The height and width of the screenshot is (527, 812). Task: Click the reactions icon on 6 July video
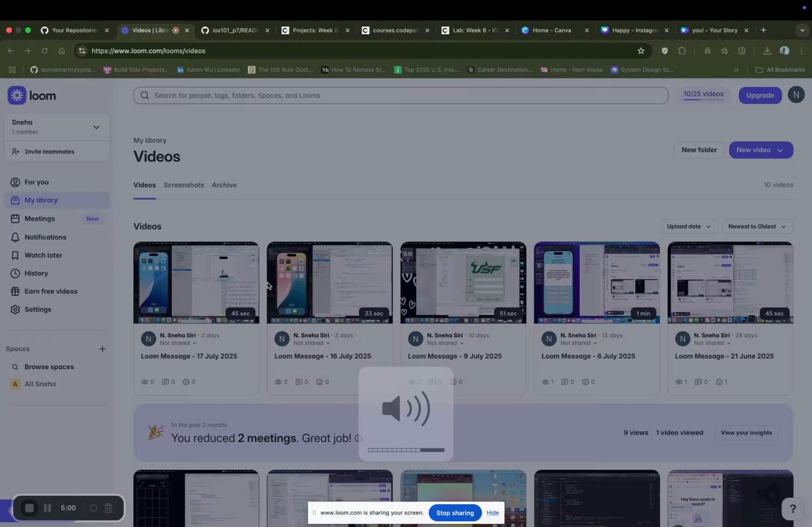(x=586, y=382)
